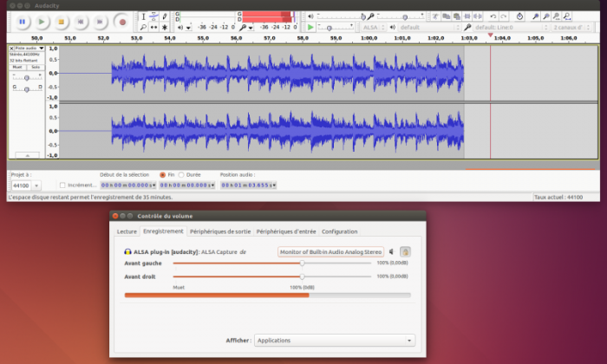The image size is (607, 364).
Task: Switch to the Périphériques de sortie tab
Action: point(220,231)
